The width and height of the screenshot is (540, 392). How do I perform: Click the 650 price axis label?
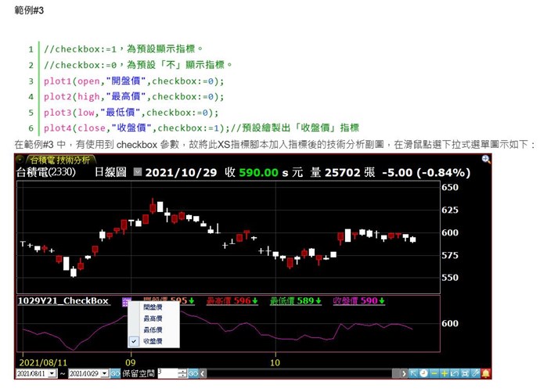tap(450, 187)
